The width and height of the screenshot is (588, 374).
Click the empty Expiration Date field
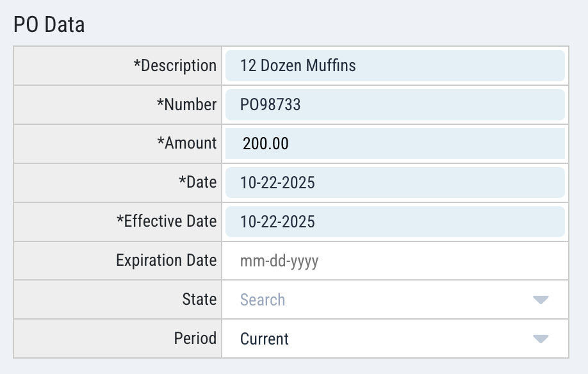click(395, 261)
